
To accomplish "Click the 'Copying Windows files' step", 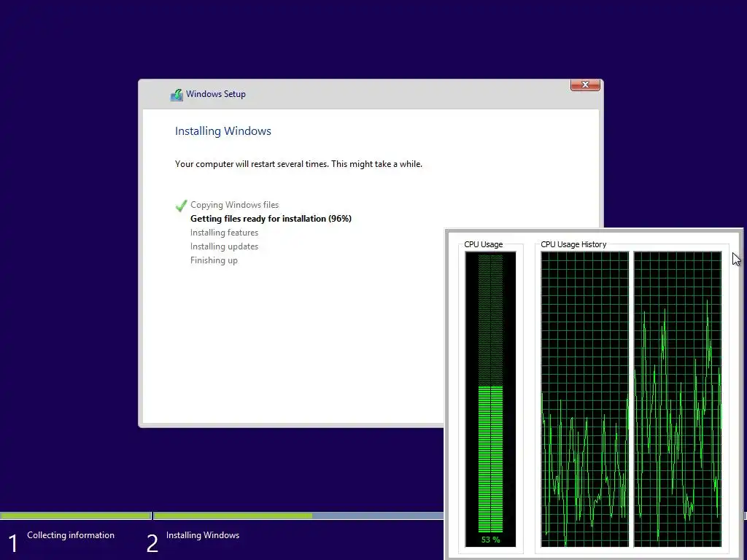I will [x=234, y=205].
